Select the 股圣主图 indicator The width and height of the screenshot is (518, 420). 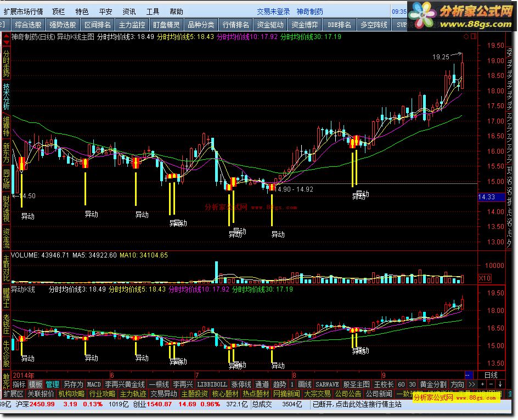pos(356,384)
